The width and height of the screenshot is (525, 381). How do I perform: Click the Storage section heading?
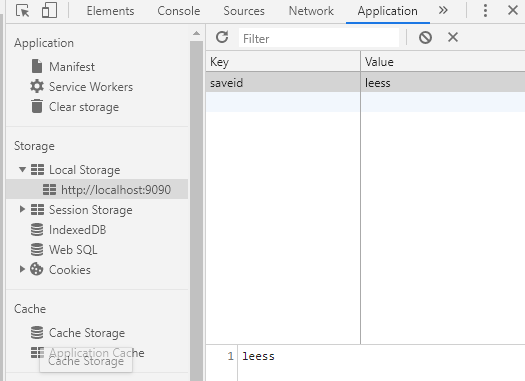[34, 146]
